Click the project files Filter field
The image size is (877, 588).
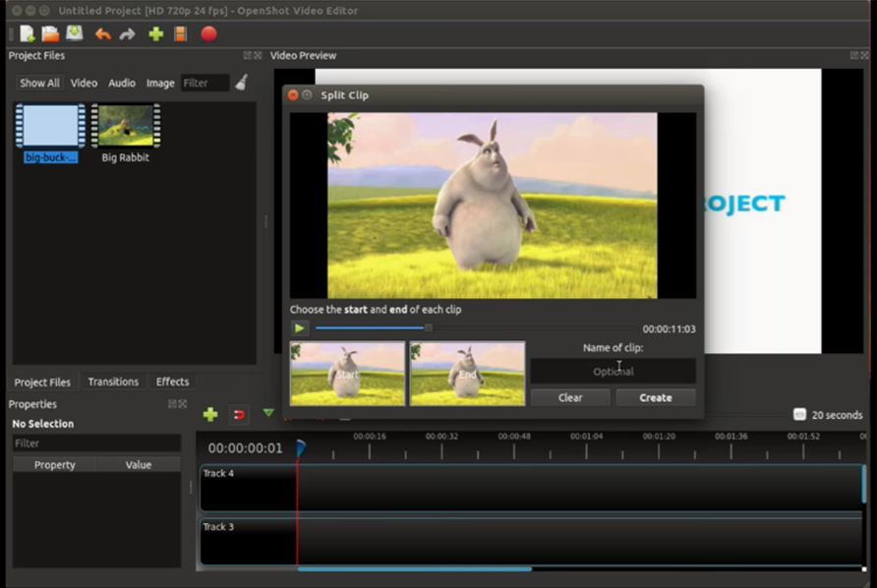205,83
